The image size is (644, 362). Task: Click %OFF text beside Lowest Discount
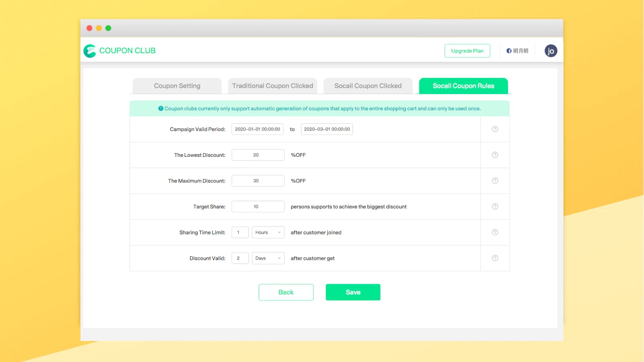[298, 155]
